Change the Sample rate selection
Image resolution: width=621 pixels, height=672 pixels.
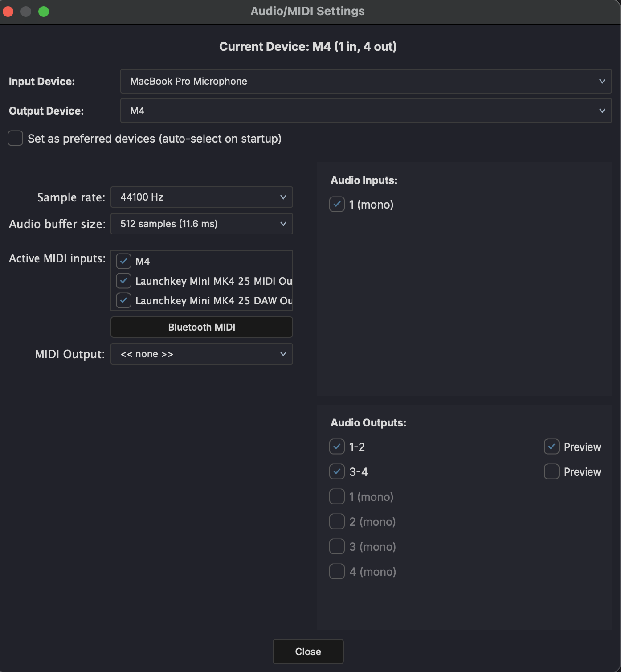click(201, 197)
